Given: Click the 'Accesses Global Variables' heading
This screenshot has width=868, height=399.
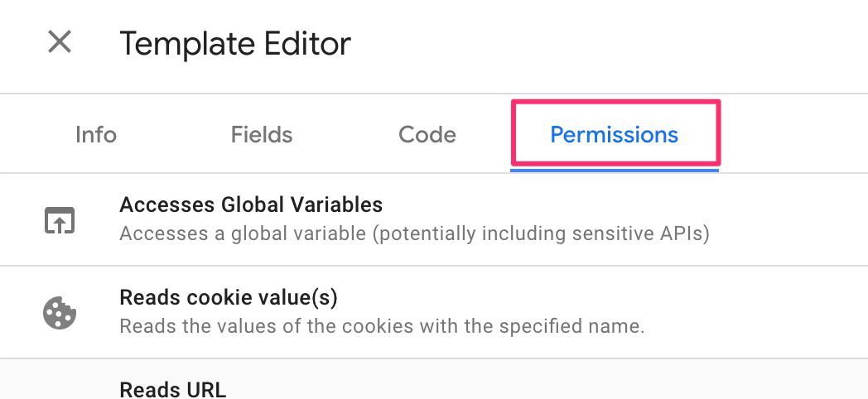Looking at the screenshot, I should pos(251,204).
